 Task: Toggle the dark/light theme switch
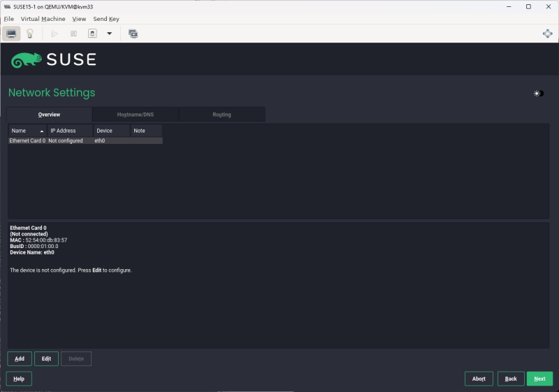(538, 94)
